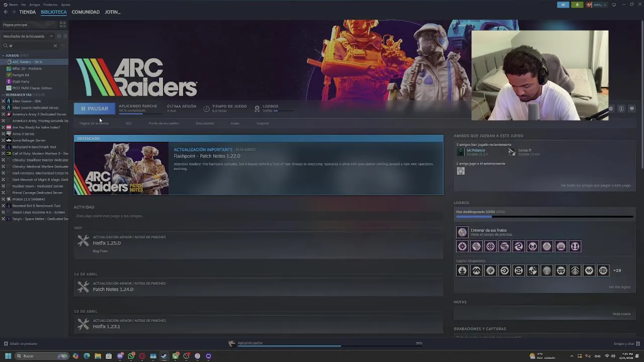Viewport: 644px width, 362px height.
Task: Open the Resultados de la búsqueda dropdown
Action: pyautogui.click(x=28, y=36)
